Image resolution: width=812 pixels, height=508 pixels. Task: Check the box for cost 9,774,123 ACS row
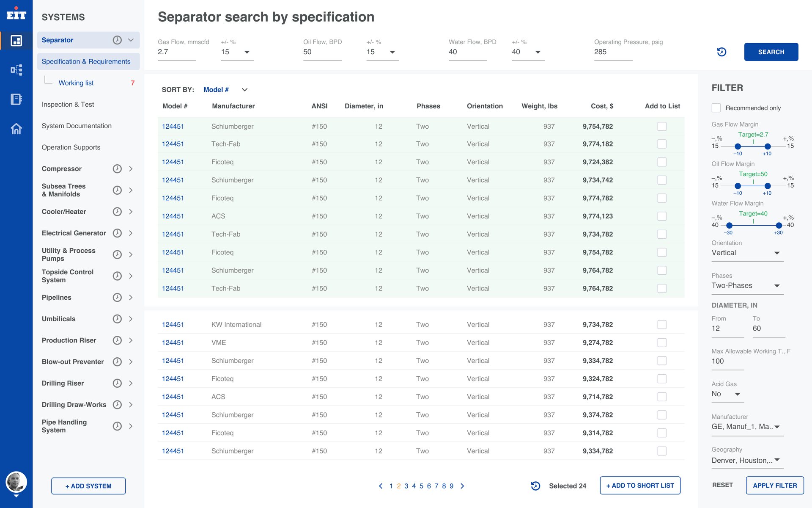click(x=662, y=216)
